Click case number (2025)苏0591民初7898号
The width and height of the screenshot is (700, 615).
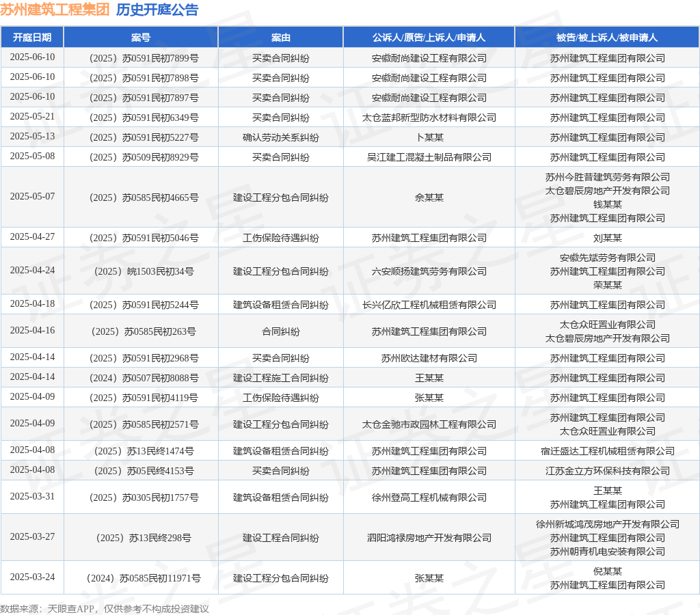144,78
